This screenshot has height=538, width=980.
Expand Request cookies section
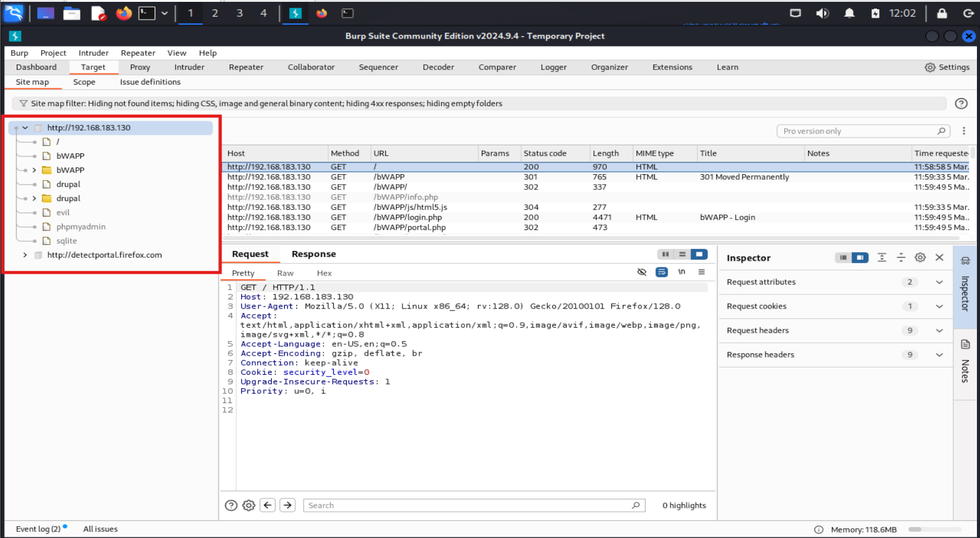click(x=939, y=306)
